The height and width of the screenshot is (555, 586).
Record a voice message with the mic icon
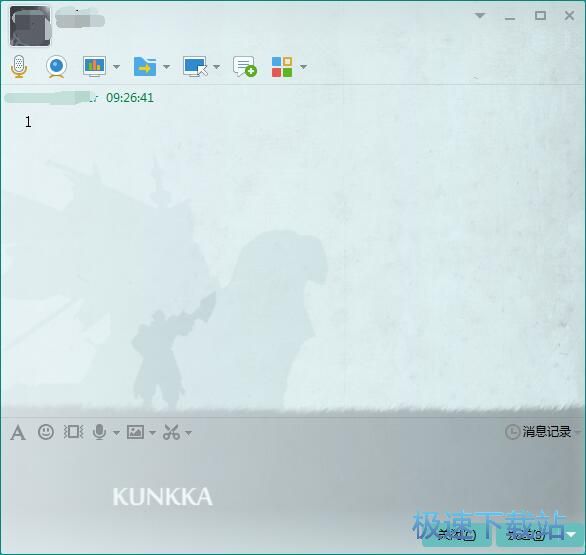pyautogui.click(x=99, y=432)
